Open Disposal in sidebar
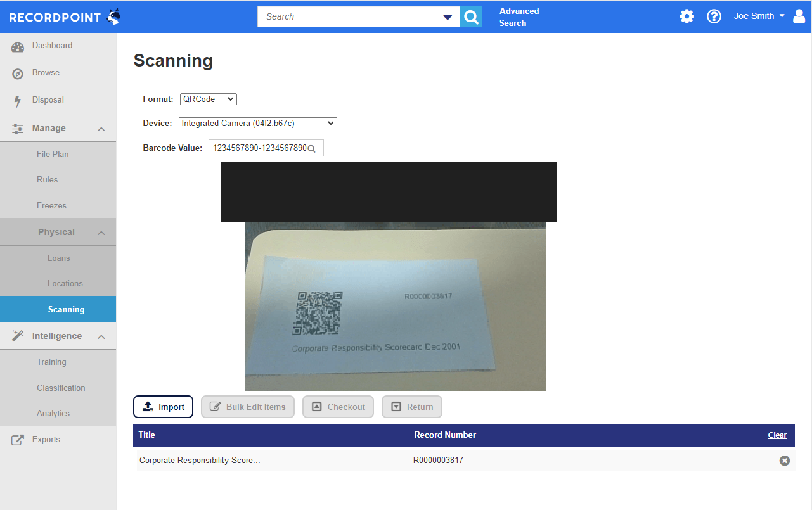This screenshot has height=510, width=812. (48, 100)
